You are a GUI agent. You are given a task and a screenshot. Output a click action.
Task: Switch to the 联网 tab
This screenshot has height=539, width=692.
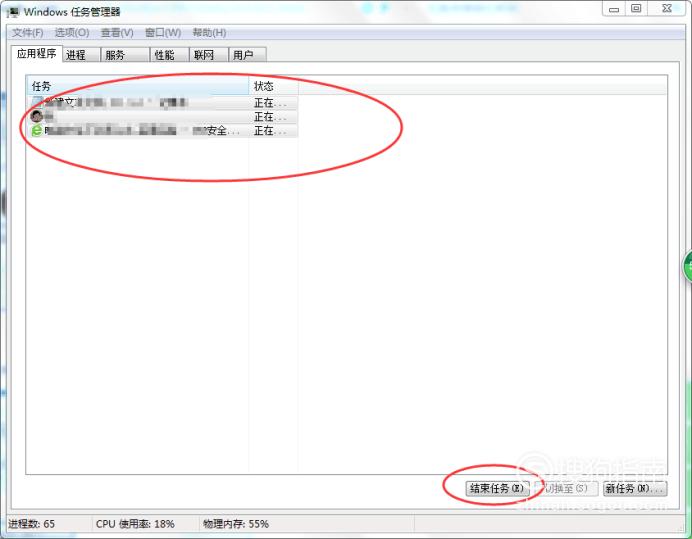click(x=209, y=55)
